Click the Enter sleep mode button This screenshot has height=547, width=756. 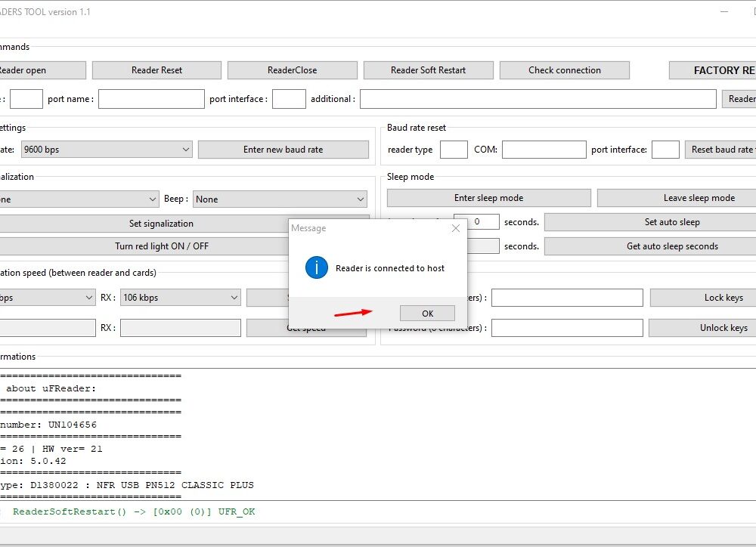488,198
